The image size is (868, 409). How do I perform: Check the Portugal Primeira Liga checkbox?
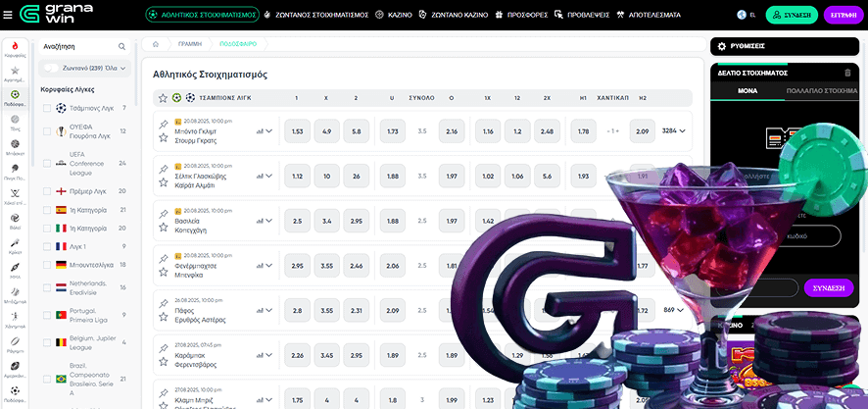47,315
